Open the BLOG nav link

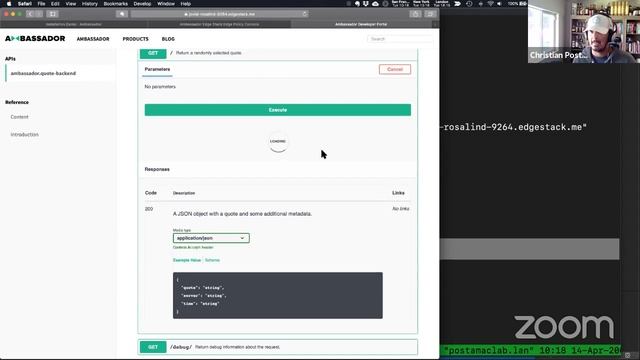point(168,39)
